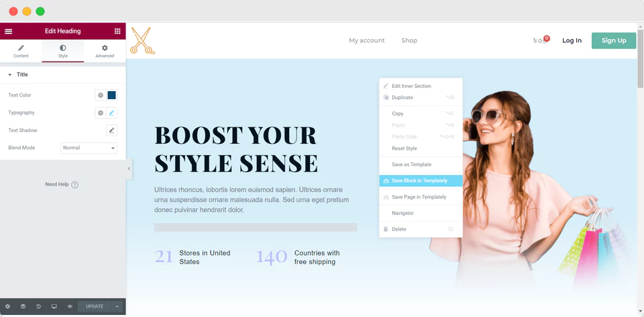The height and width of the screenshot is (317, 644).
Task: Select Save Block in Templately
Action: tap(420, 181)
